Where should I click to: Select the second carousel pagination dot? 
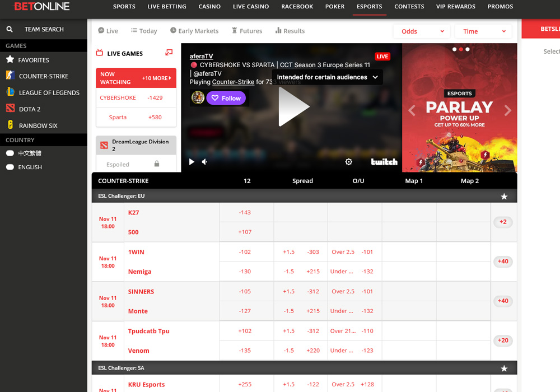click(461, 49)
